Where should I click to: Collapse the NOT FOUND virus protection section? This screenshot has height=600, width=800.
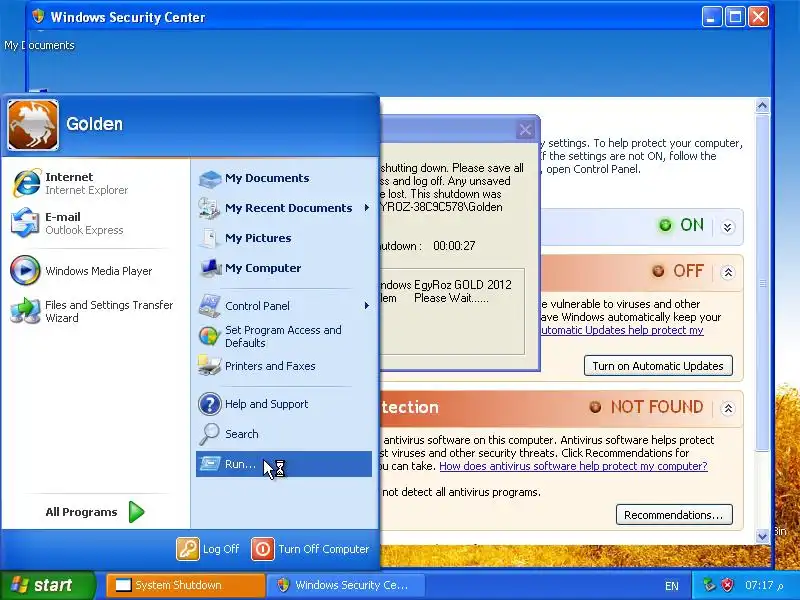coord(728,408)
